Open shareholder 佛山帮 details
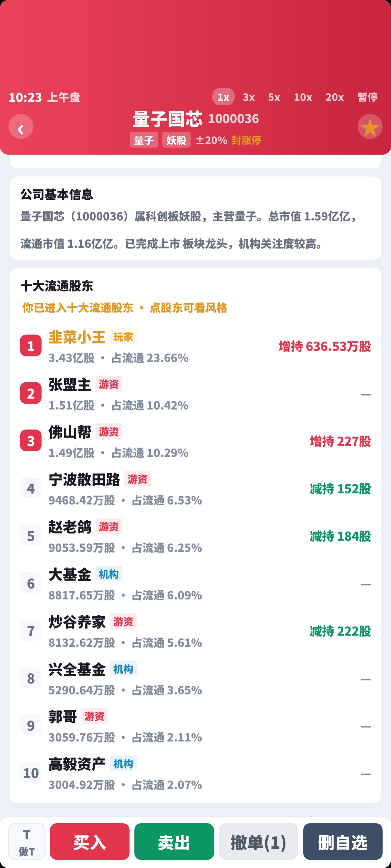Viewport: 391px width, 868px height. 195,441
